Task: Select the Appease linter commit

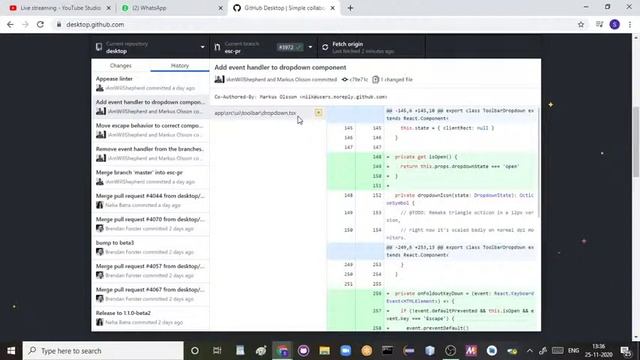Action: click(151, 83)
